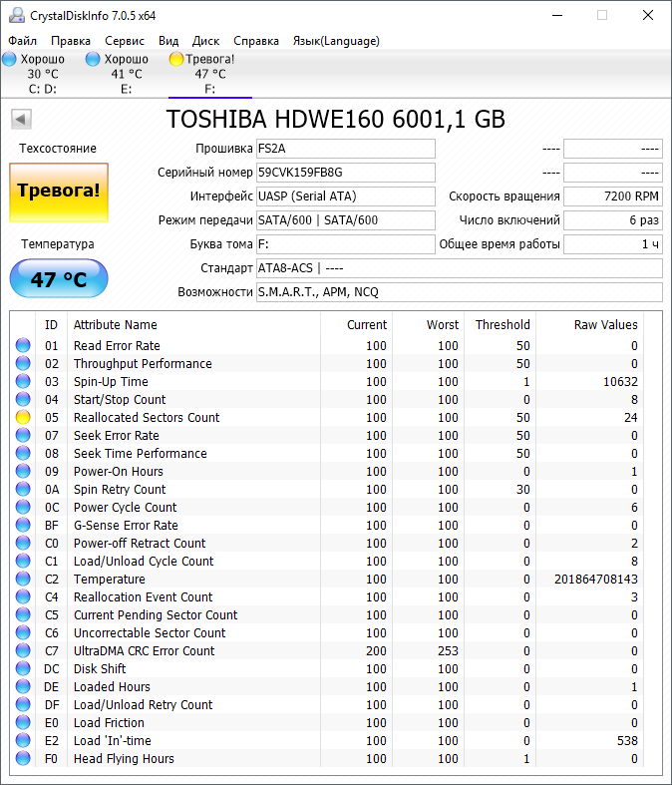Click worst value 253 for UltraDMA CRC

[448, 650]
